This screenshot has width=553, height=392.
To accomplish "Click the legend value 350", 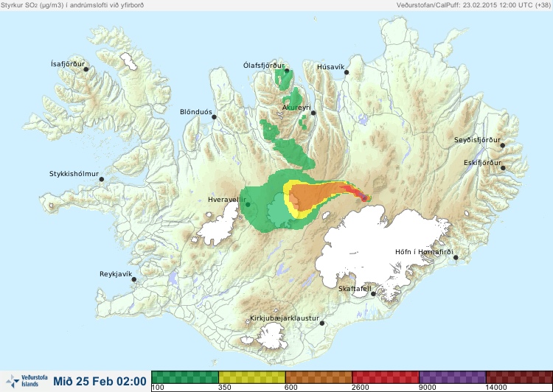I will [225, 388].
